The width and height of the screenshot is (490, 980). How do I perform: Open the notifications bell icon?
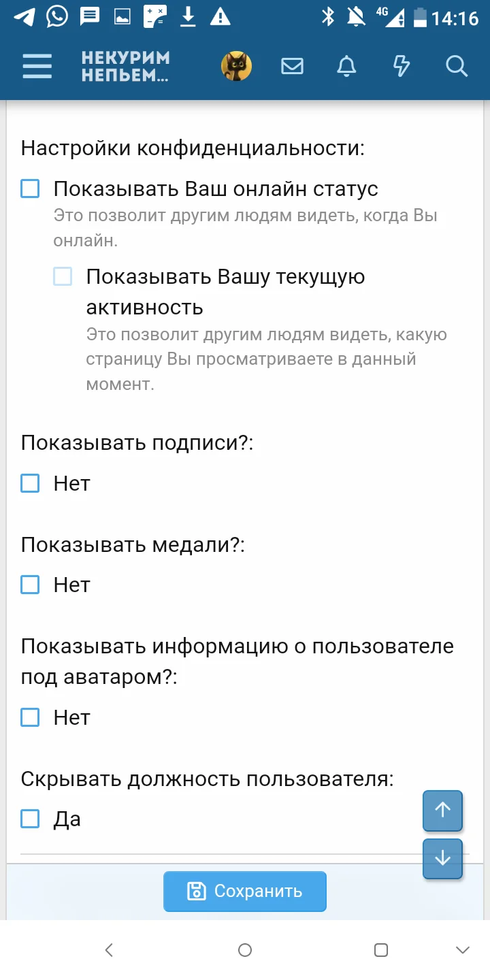point(346,66)
